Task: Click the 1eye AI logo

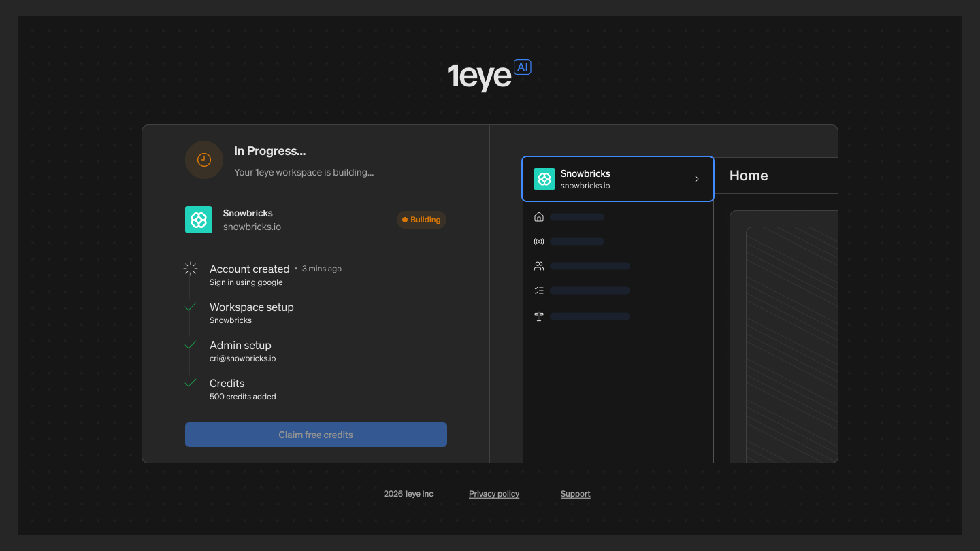Action: click(x=489, y=75)
